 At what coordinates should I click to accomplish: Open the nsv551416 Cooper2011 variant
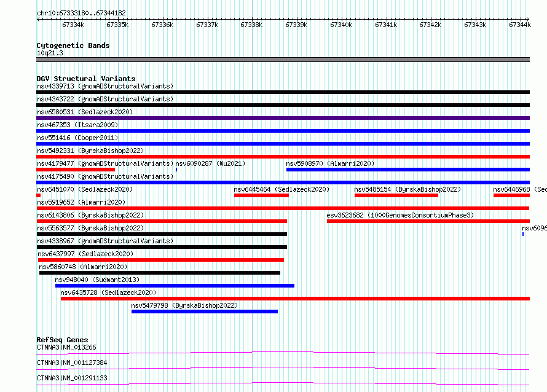[77, 138]
